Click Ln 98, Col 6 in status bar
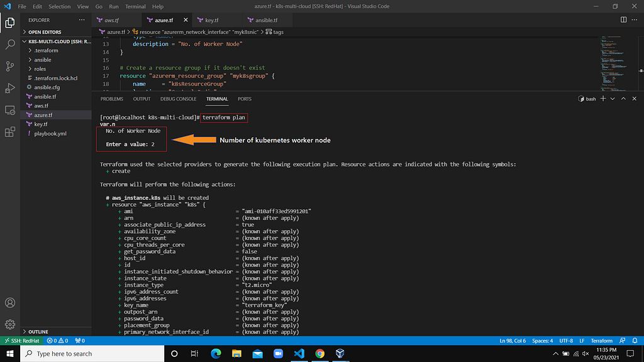Image resolution: width=644 pixels, height=362 pixels. (513, 341)
